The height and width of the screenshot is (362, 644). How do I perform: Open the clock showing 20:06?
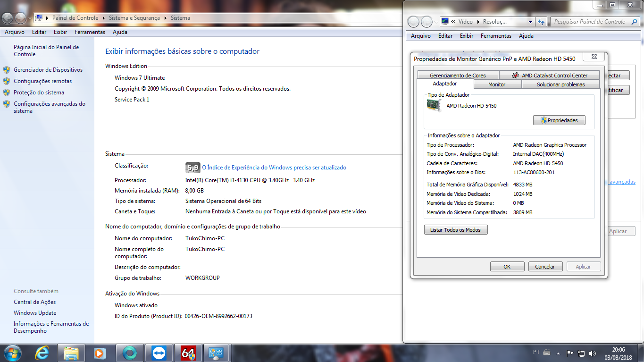(618, 353)
